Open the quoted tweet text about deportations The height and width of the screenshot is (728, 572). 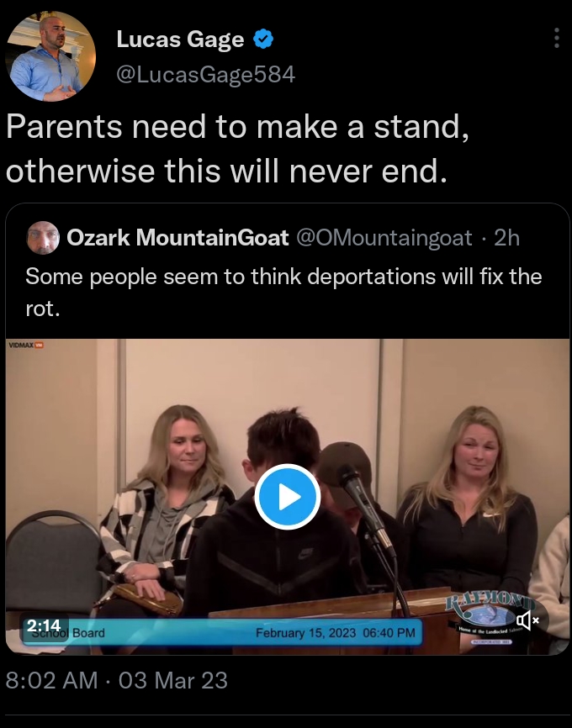click(x=283, y=292)
